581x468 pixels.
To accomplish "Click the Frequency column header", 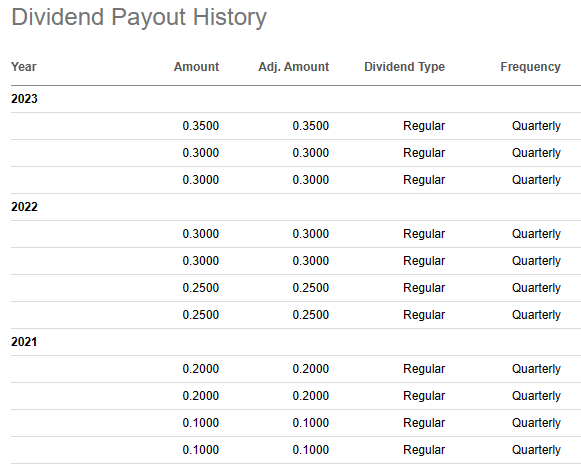I will [x=530, y=67].
